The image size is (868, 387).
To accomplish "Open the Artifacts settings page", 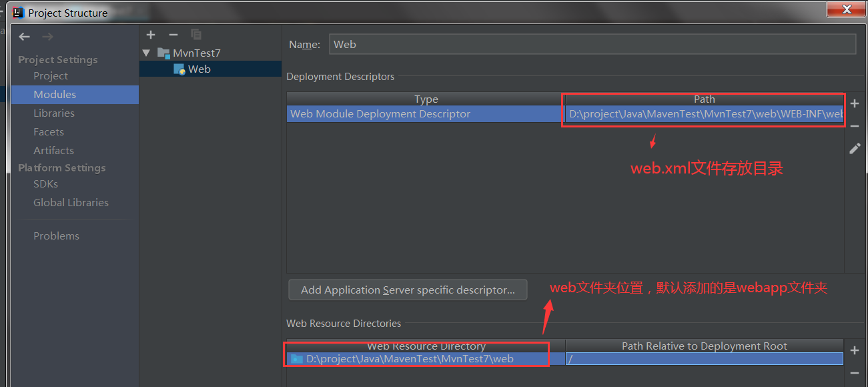I will [53, 150].
